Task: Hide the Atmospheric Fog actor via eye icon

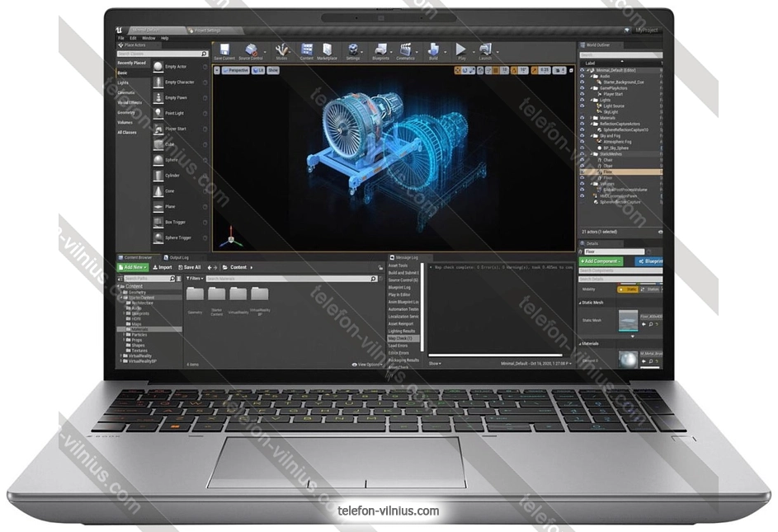Action: coord(582,141)
